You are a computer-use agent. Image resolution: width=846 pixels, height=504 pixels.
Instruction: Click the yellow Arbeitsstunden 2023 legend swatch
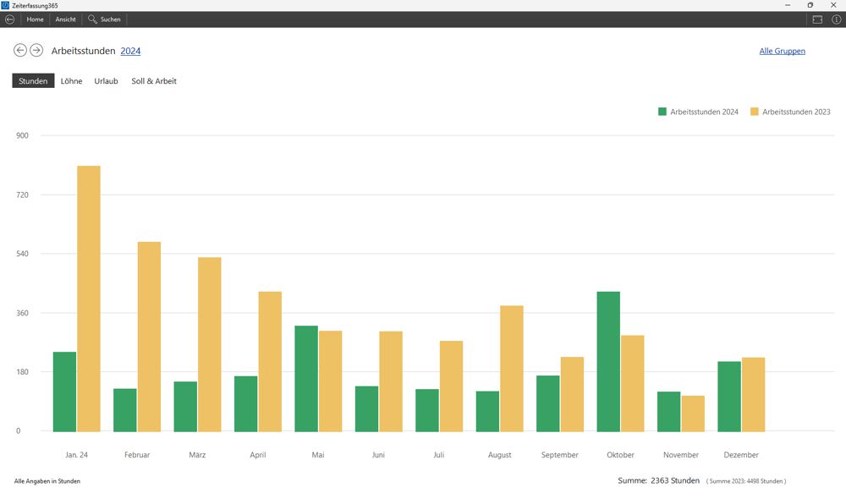point(755,112)
